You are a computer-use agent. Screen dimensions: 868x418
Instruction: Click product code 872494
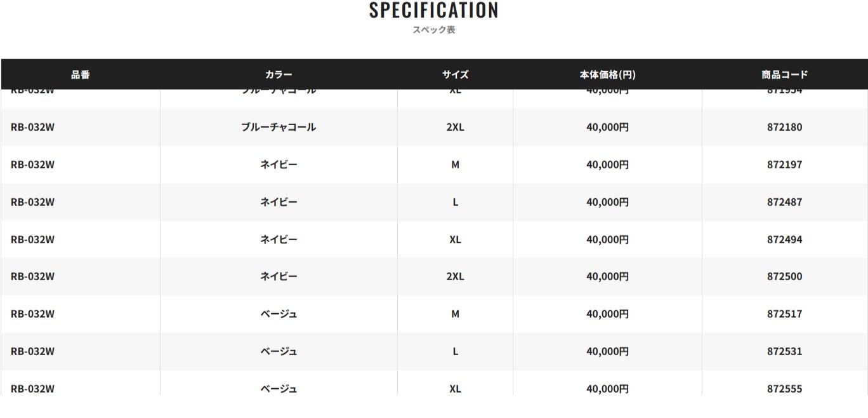coord(784,239)
